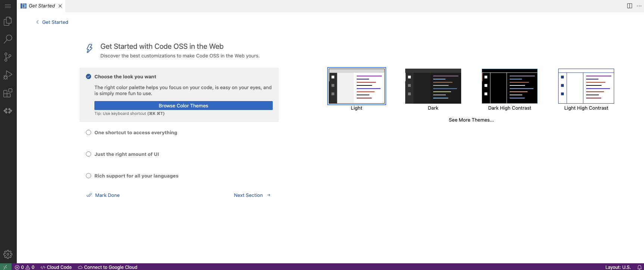Select the Light theme preview
Screen dimensions: 644x270
tap(357, 86)
